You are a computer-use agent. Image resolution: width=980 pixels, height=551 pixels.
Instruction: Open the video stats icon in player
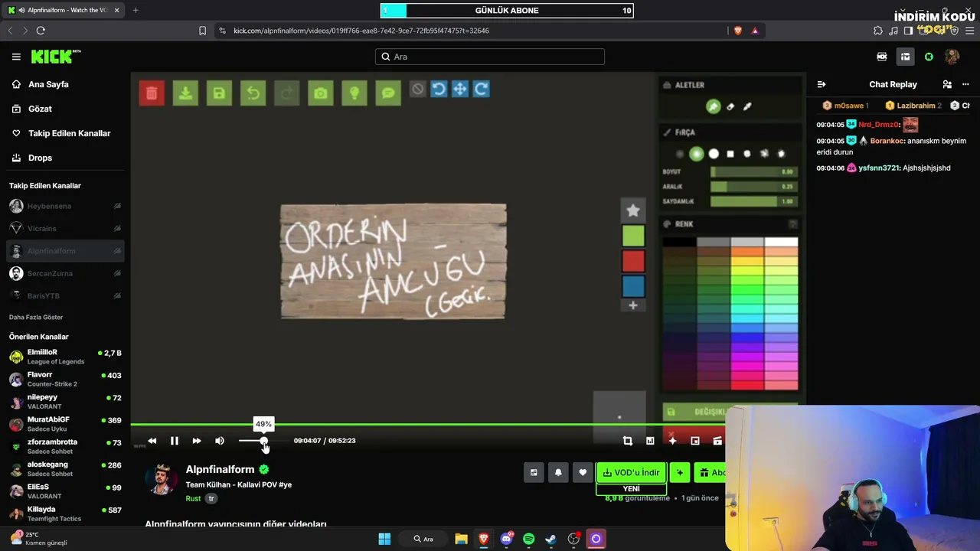pos(650,441)
